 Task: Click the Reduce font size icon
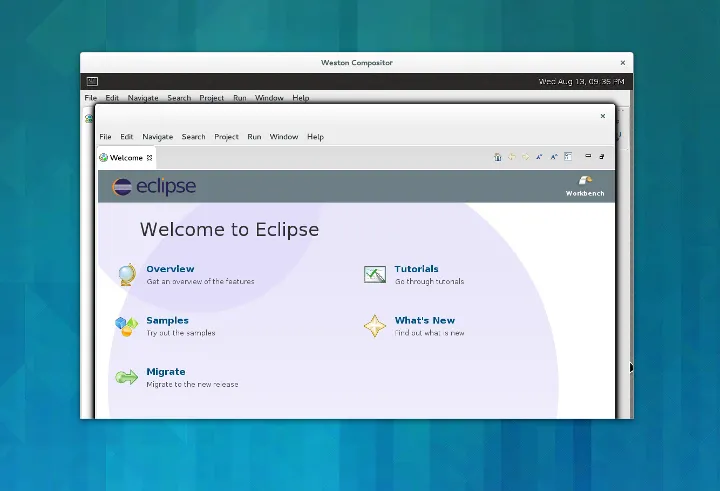click(x=539, y=157)
